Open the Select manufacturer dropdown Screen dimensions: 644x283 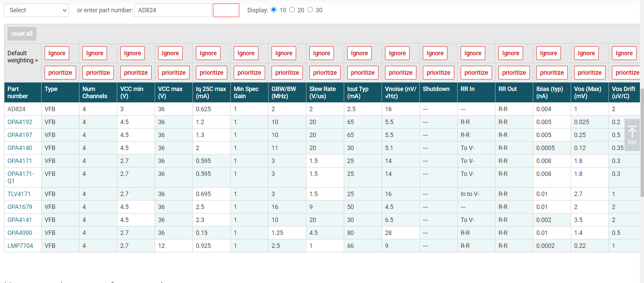tap(36, 10)
